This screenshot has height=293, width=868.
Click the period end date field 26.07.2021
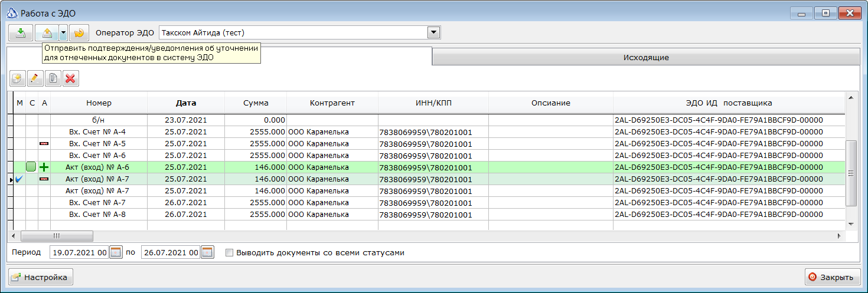(x=171, y=252)
